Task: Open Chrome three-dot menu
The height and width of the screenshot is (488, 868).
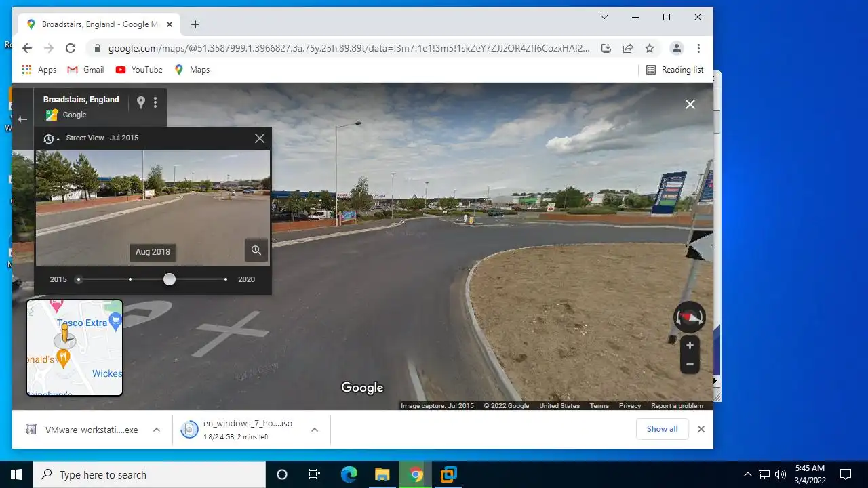Action: pyautogui.click(x=698, y=48)
